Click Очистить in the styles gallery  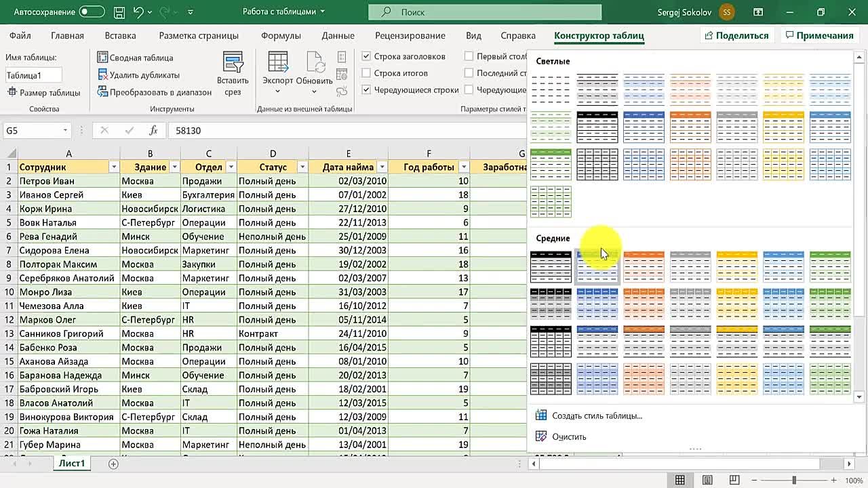pyautogui.click(x=569, y=436)
